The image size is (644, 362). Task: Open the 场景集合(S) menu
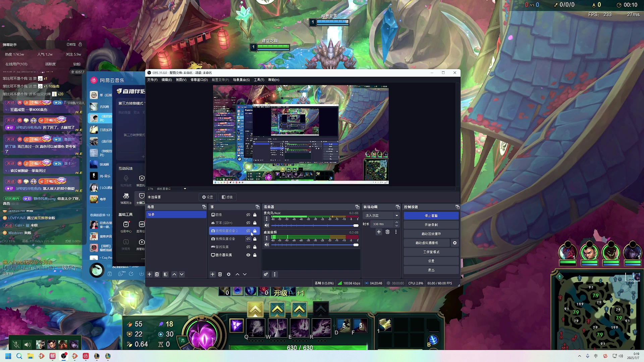[241, 80]
